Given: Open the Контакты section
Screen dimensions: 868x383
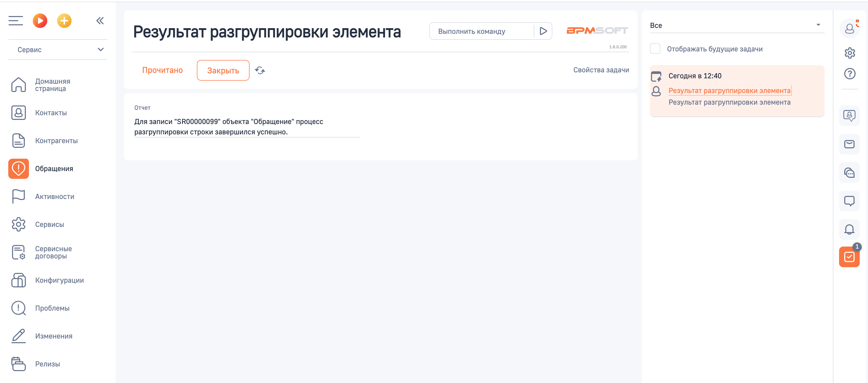Looking at the screenshot, I should click(51, 113).
